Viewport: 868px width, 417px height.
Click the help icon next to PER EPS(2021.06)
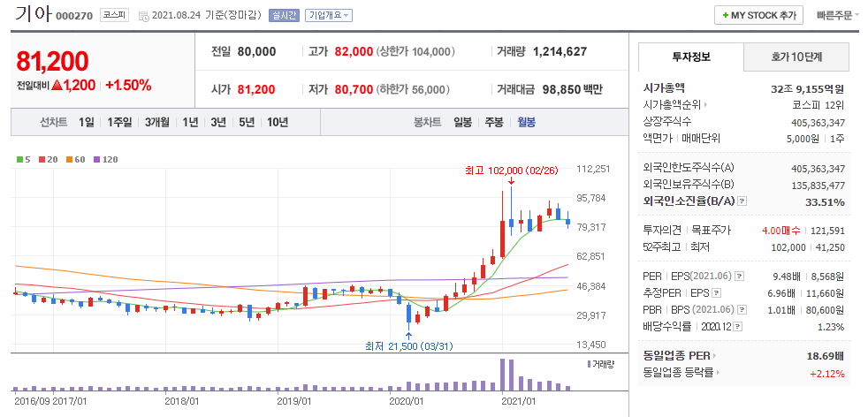(739, 276)
